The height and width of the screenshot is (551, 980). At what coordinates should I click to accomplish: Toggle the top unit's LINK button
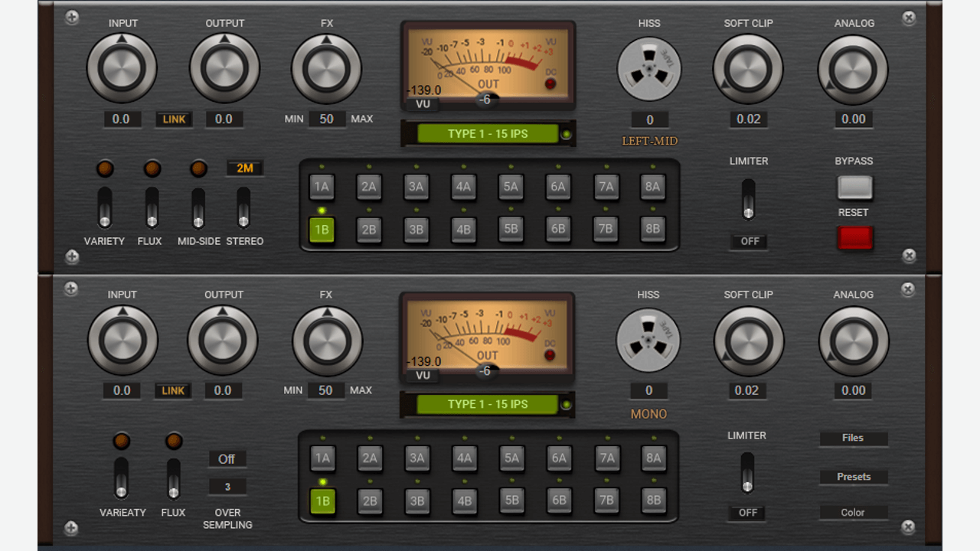(x=174, y=119)
